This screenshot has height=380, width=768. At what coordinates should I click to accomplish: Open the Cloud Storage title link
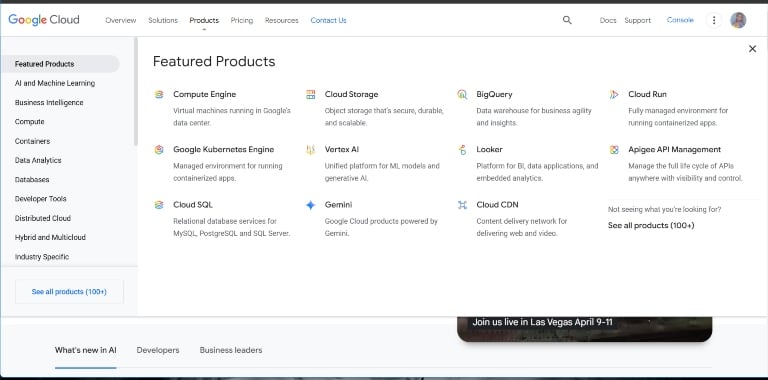click(x=351, y=94)
